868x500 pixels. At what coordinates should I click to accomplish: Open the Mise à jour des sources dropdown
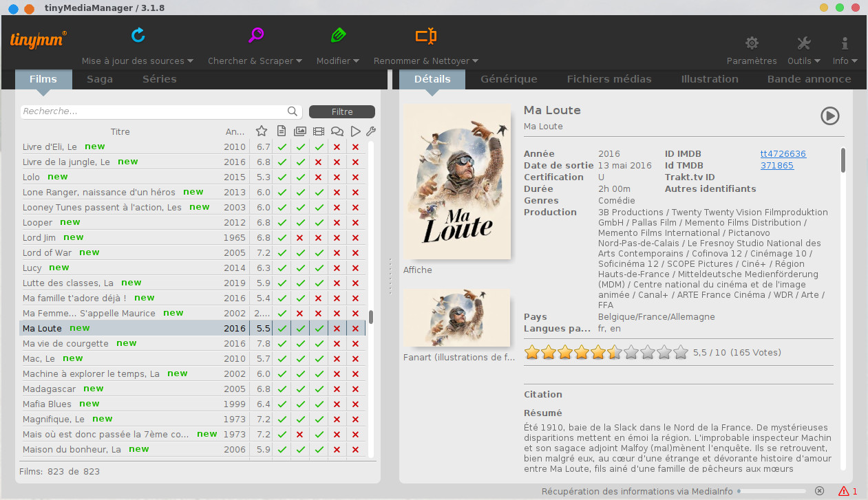(x=138, y=61)
